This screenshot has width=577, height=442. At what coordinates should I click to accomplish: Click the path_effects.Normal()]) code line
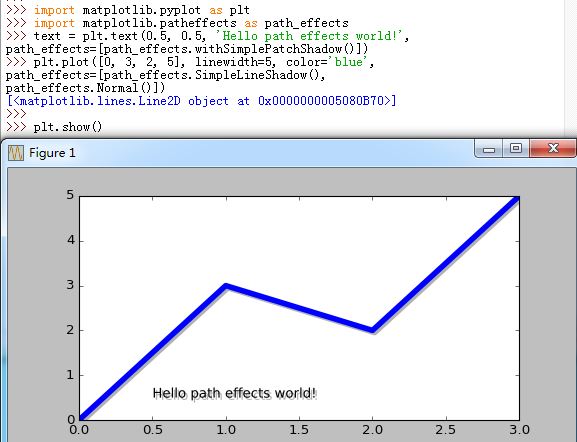coord(86,88)
